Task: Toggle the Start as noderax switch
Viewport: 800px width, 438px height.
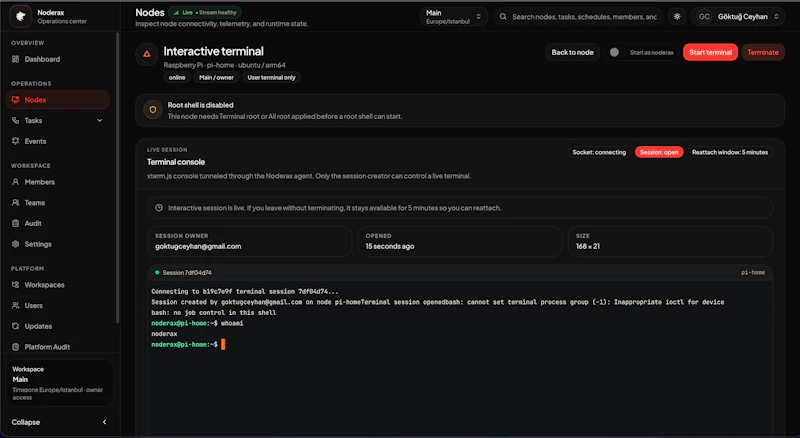Action: 615,52
